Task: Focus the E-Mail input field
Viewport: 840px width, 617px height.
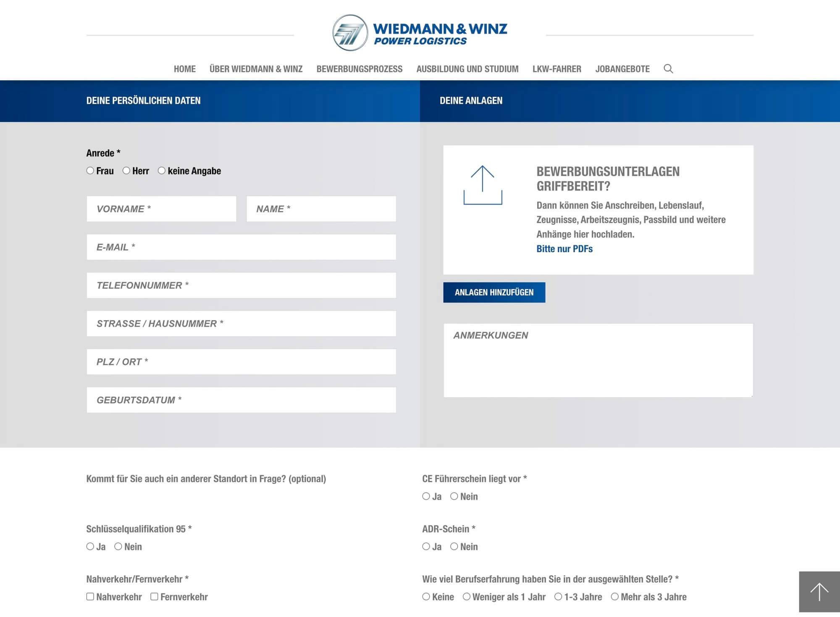Action: 241,247
